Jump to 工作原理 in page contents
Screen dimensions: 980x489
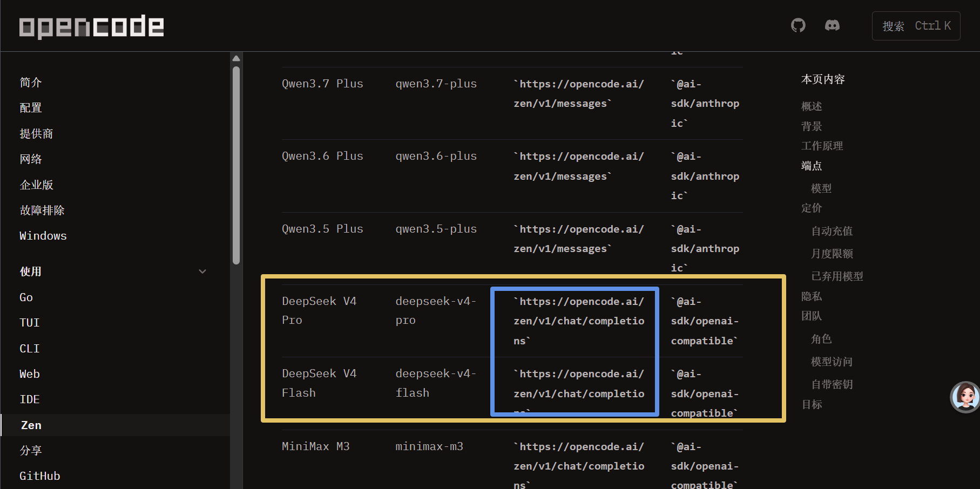[822, 146]
